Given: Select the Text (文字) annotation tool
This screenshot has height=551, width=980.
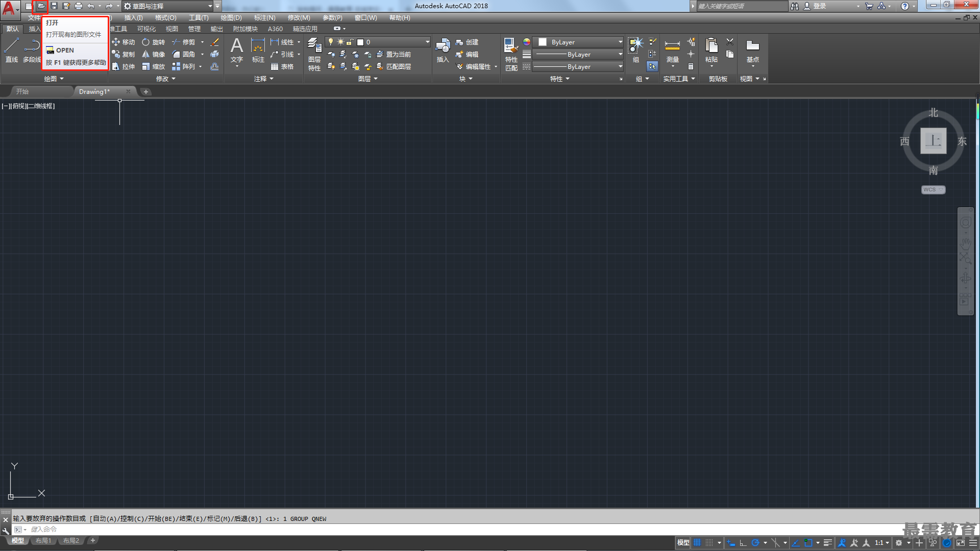Looking at the screenshot, I should click(237, 50).
